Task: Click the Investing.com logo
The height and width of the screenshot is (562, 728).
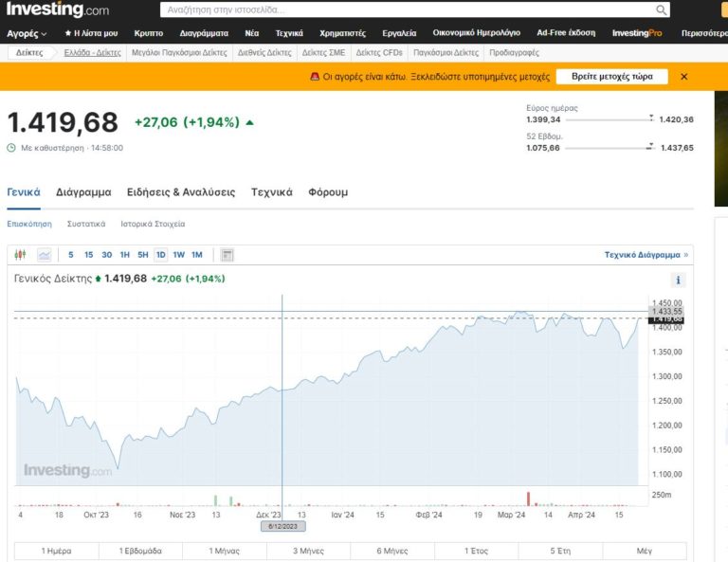Action: pyautogui.click(x=57, y=9)
